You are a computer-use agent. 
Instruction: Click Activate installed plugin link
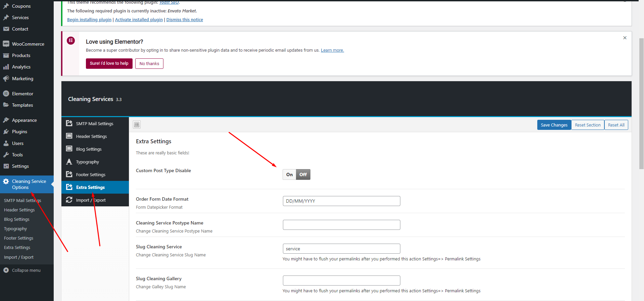pyautogui.click(x=139, y=20)
